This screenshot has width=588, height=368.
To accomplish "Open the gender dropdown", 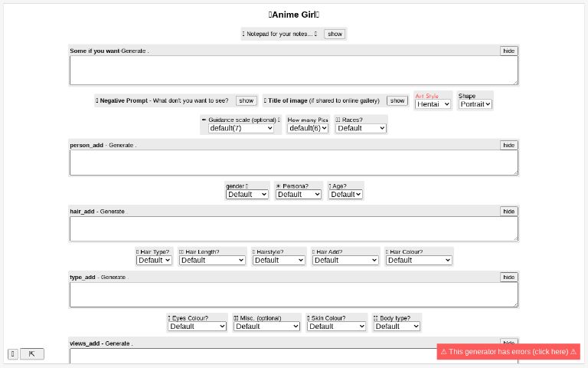I will [247, 194].
